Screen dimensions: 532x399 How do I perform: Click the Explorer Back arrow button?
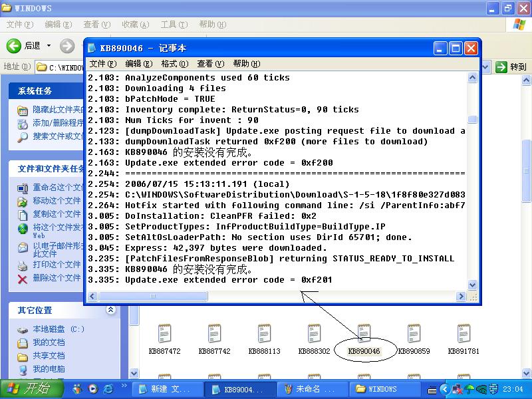[15, 45]
